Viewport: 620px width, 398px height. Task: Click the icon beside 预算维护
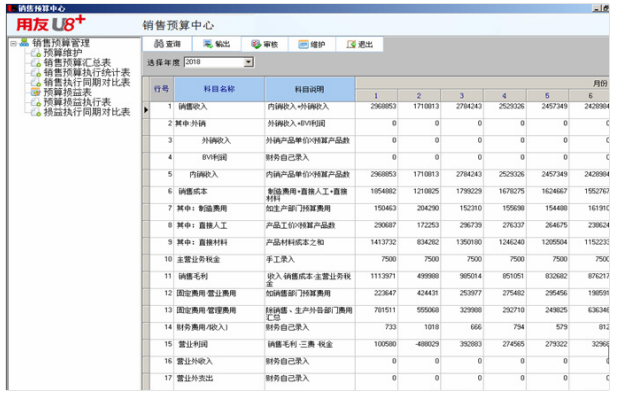coord(36,53)
